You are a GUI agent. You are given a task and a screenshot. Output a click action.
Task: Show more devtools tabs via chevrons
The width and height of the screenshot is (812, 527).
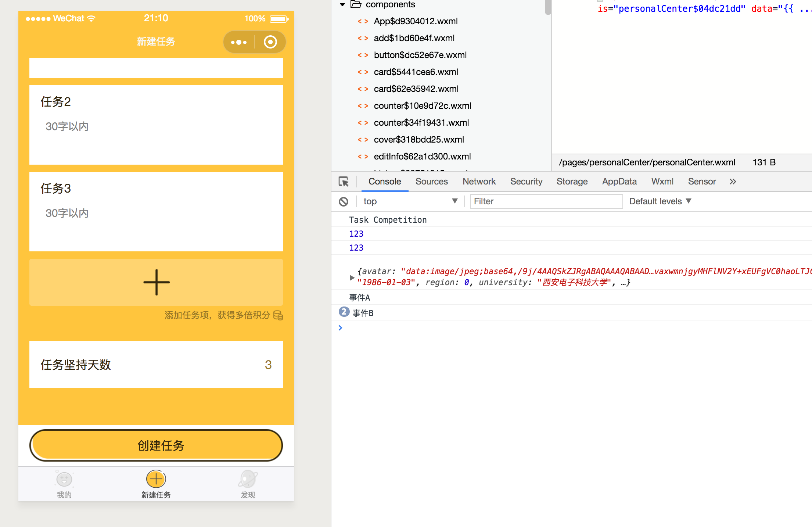(733, 182)
